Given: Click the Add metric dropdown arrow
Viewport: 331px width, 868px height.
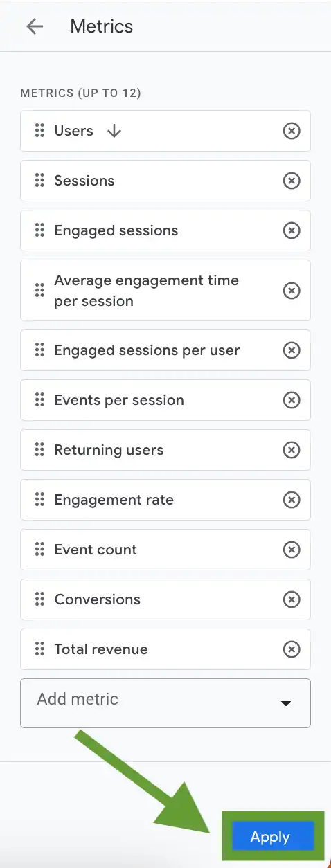Looking at the screenshot, I should tap(285, 704).
